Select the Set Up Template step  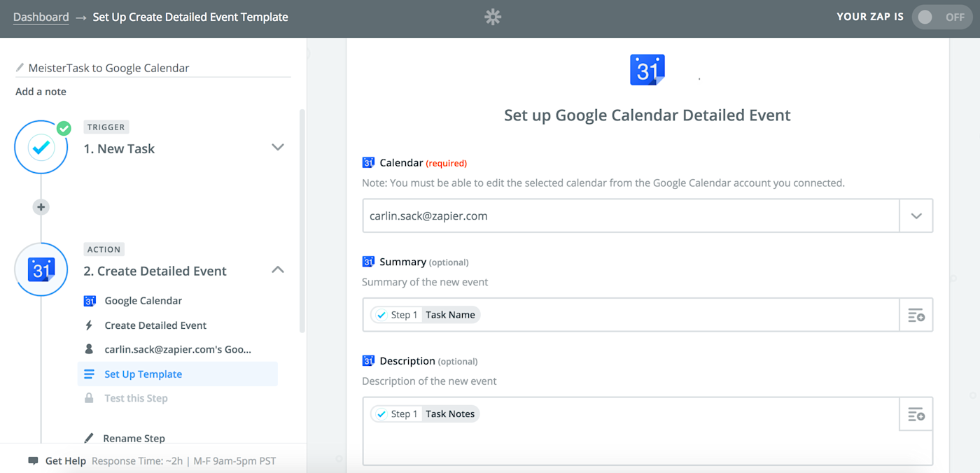[x=178, y=374]
